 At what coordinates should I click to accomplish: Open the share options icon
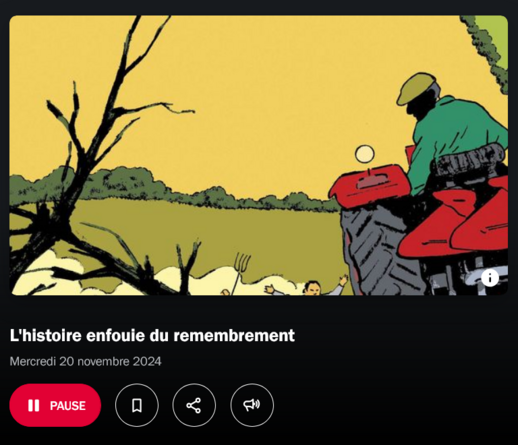click(x=194, y=405)
